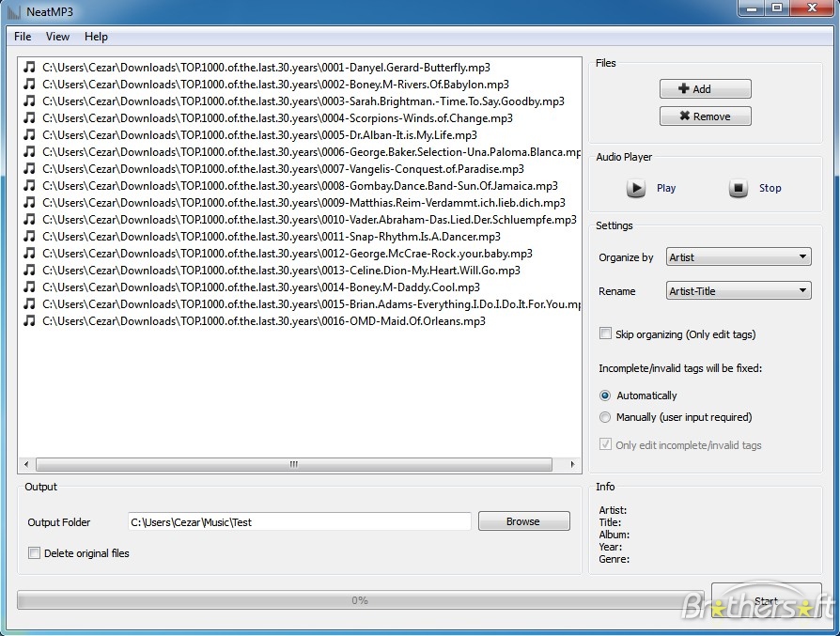Click the scroll right arrow in file list

[572, 464]
